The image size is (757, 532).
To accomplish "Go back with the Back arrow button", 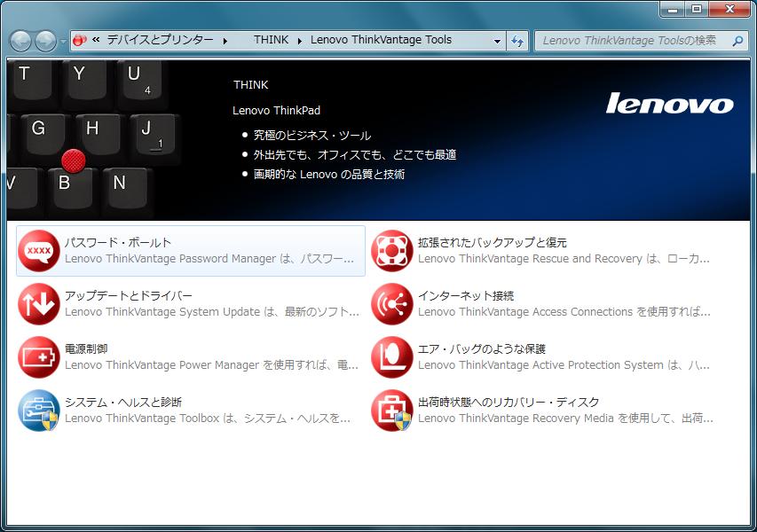I will click(x=20, y=41).
